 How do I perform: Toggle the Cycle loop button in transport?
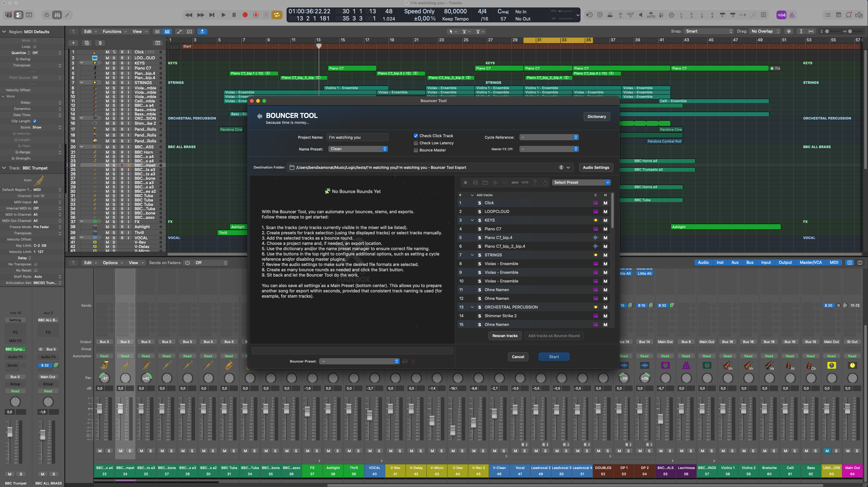pos(277,15)
